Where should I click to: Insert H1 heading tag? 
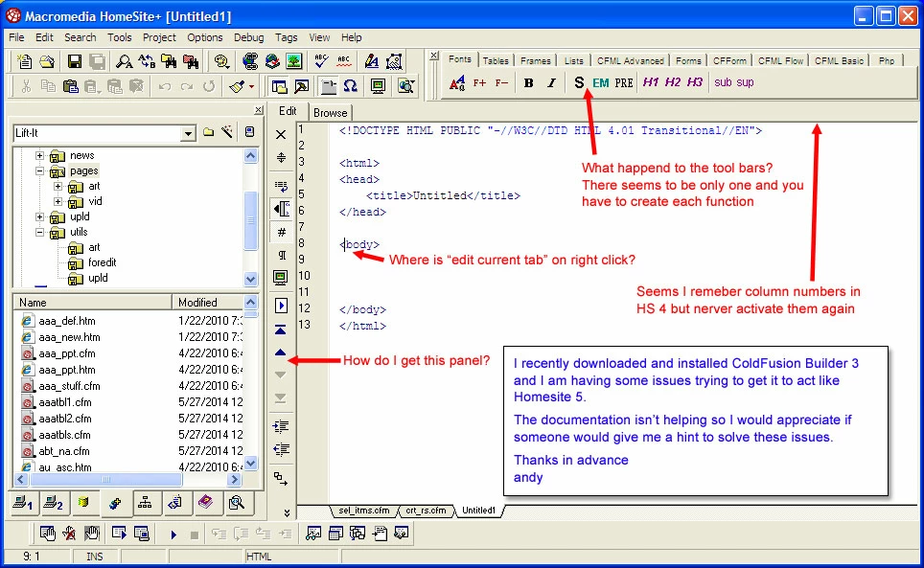click(x=651, y=82)
